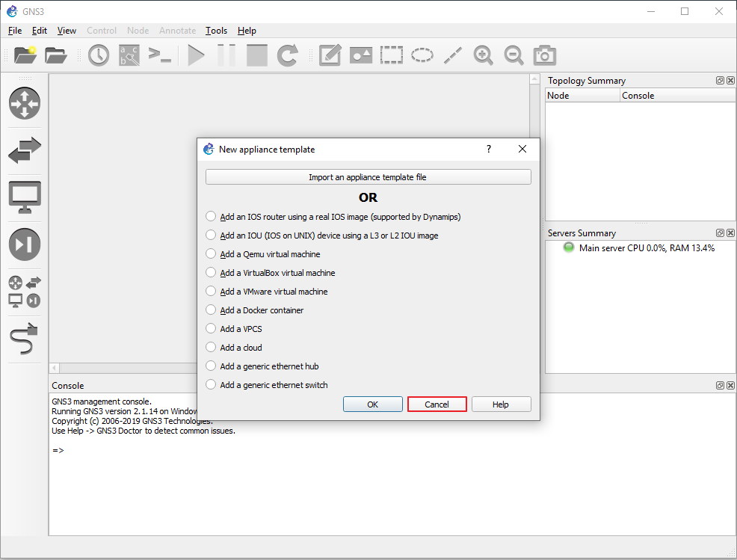737x560 pixels.
Task: Browse switches in the device sidebar
Action: (x=25, y=150)
